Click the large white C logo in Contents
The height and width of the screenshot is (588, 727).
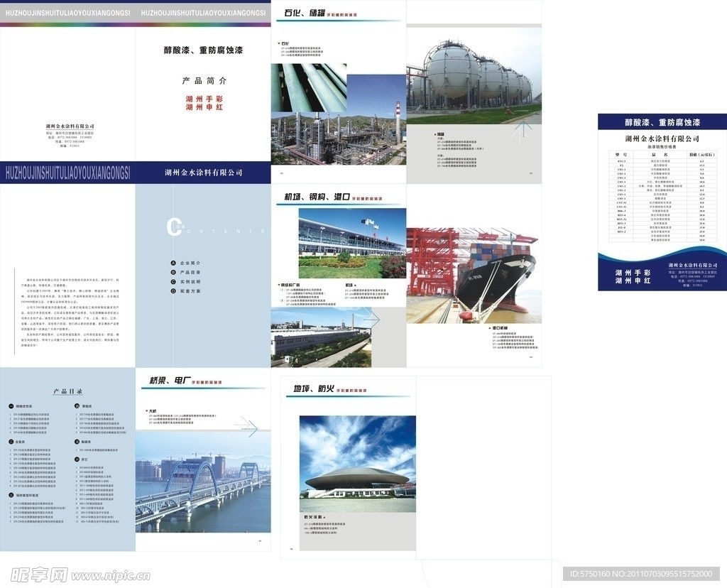pos(173,227)
